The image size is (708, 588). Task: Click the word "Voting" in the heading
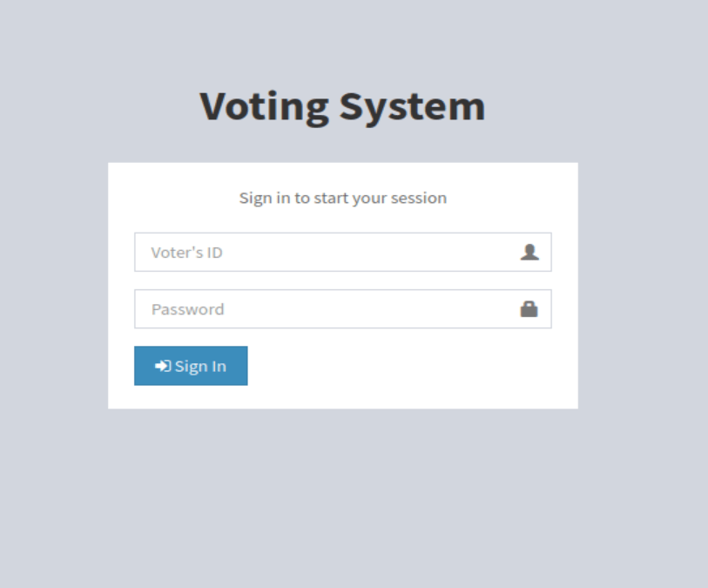point(264,106)
